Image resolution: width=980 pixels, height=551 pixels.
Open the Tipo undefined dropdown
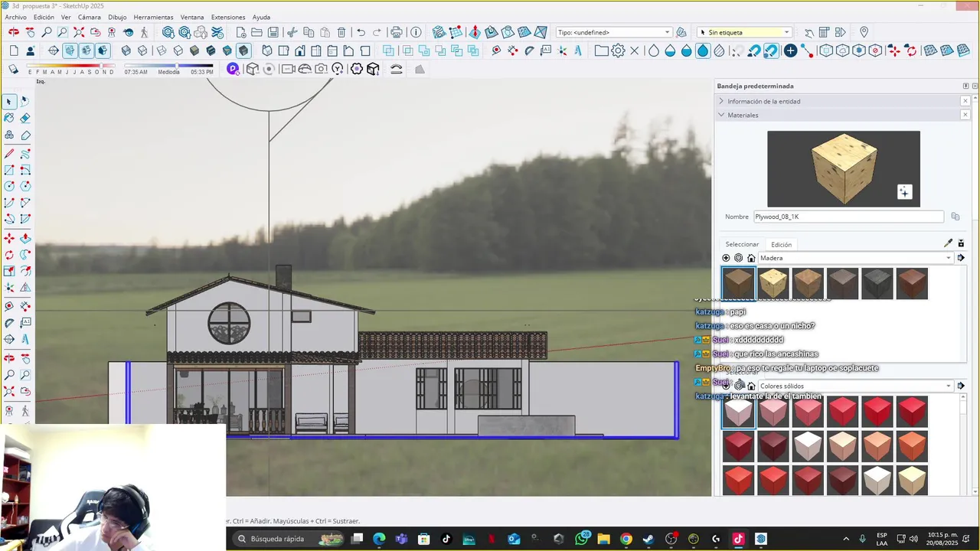(x=614, y=32)
